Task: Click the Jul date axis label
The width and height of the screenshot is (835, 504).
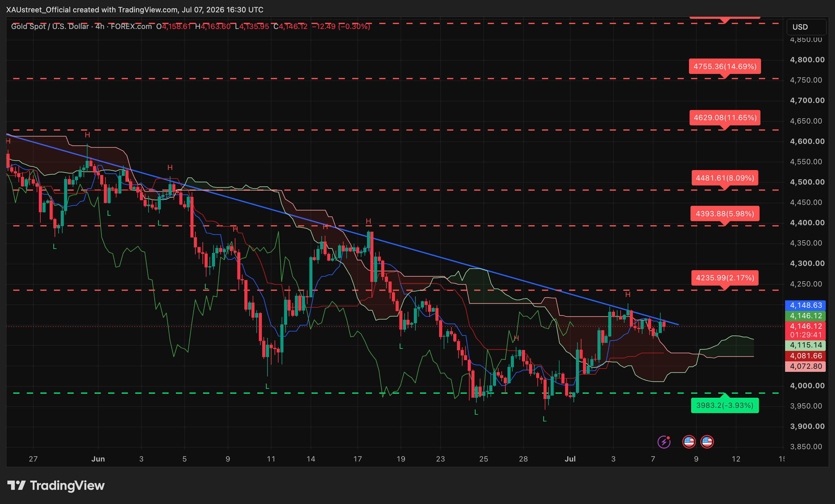Action: [570, 459]
